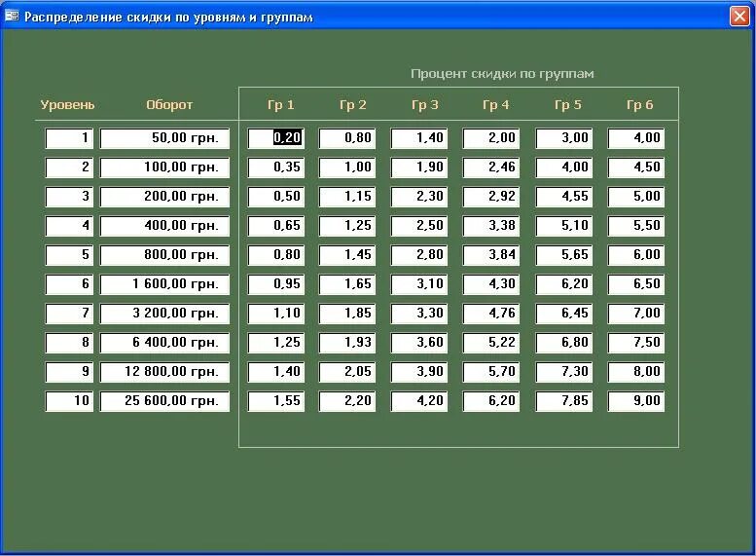Click the Оборот field with 12 800,00 грн.
Screen dimensions: 756x556
click(164, 372)
